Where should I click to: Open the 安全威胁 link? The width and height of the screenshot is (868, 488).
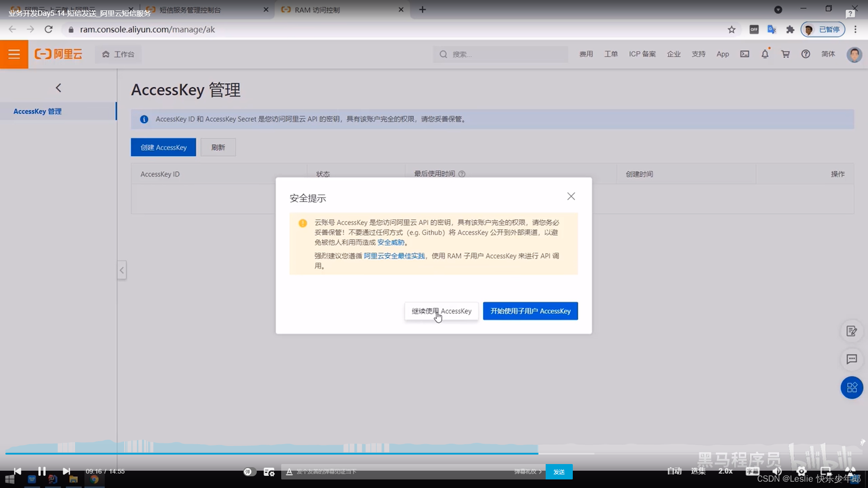[x=391, y=242]
